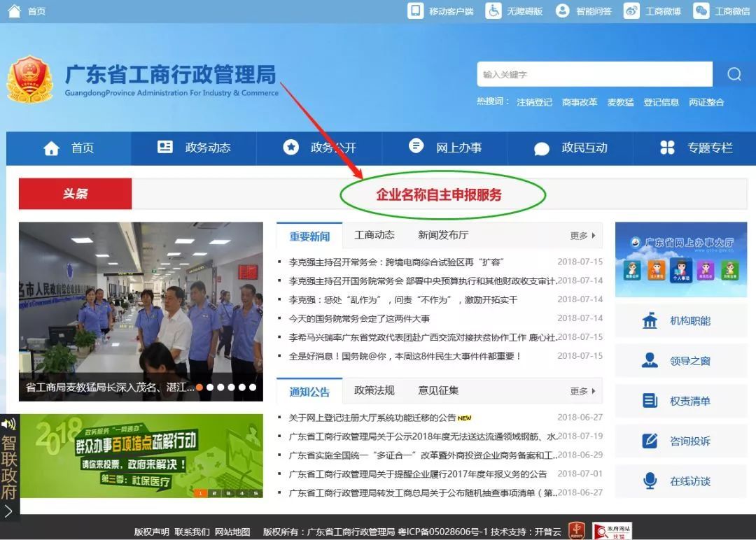Click the search magnifier icon

[x=733, y=73]
